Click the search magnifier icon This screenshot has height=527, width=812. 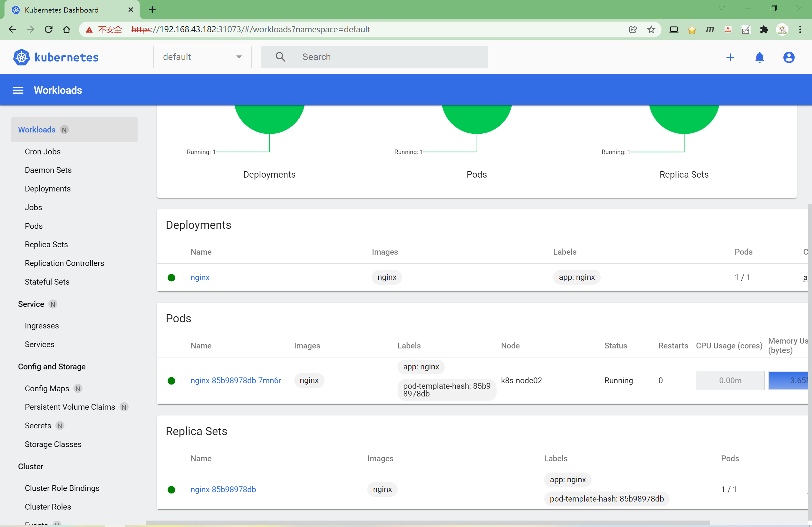point(280,57)
